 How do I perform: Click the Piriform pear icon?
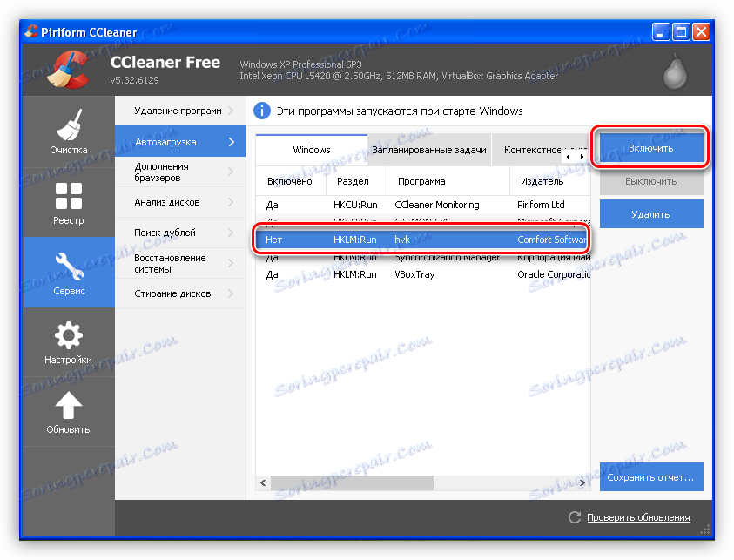click(x=675, y=71)
